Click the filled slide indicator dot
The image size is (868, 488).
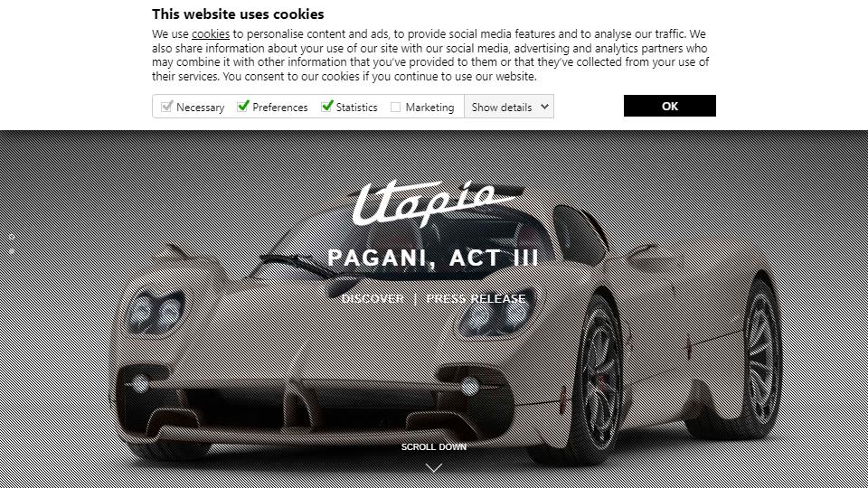pos(12,250)
